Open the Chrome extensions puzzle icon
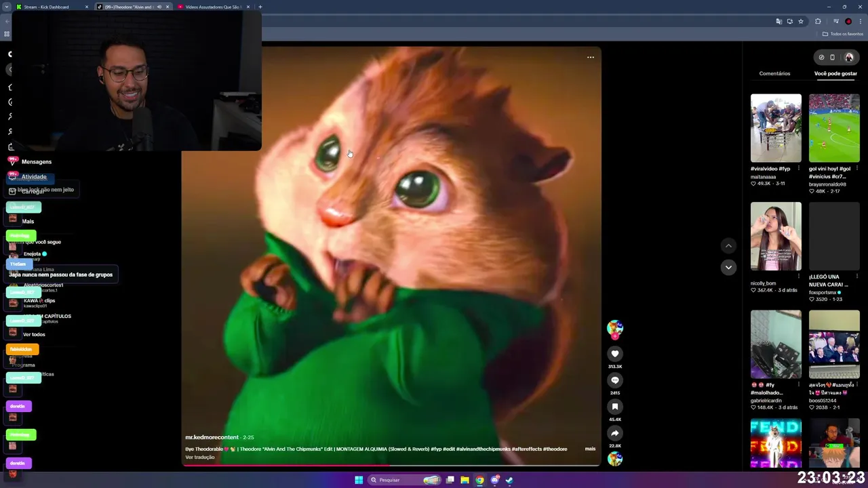The image size is (868, 488). [x=818, y=21]
